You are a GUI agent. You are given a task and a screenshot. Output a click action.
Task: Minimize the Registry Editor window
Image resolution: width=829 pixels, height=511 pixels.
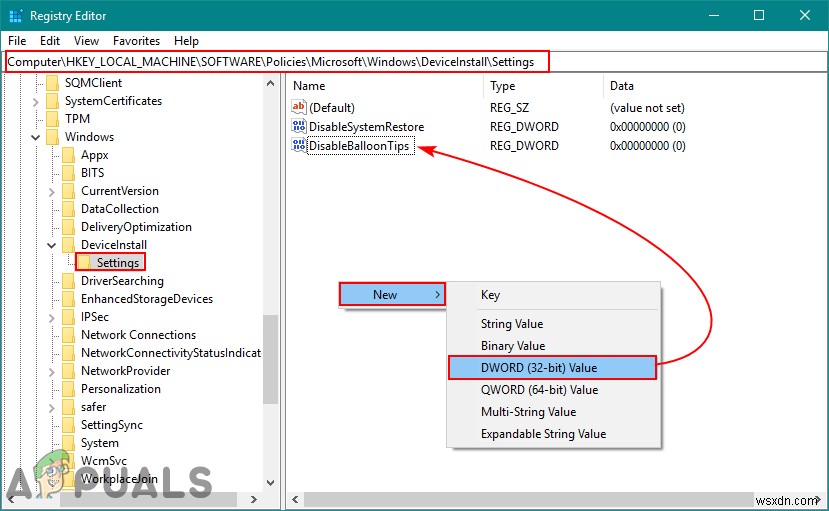tap(714, 15)
